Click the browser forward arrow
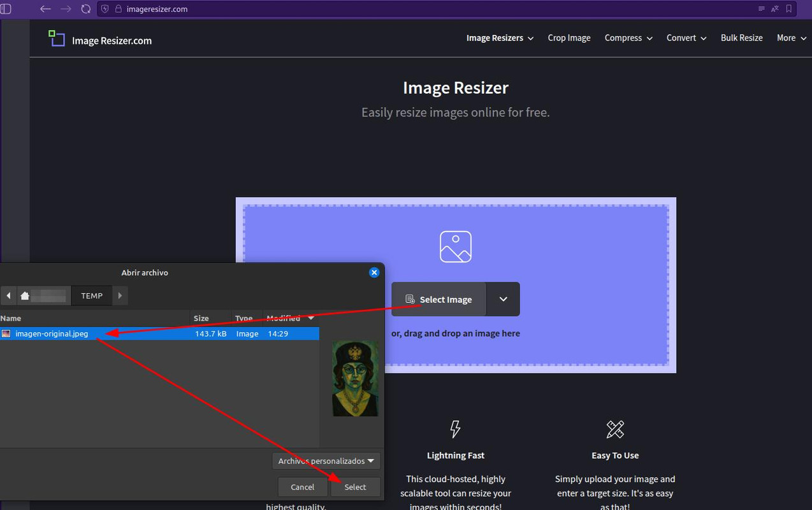Viewport: 812px width, 510px height. point(65,9)
